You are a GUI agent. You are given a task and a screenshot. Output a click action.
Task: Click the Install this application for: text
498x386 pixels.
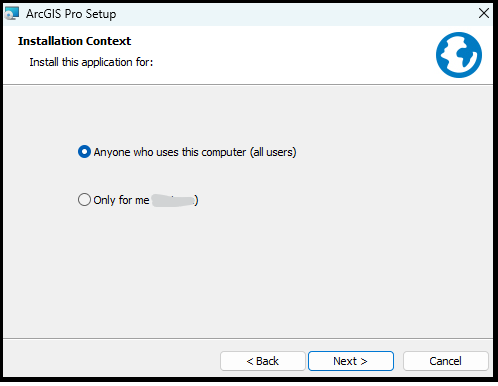[x=91, y=62]
